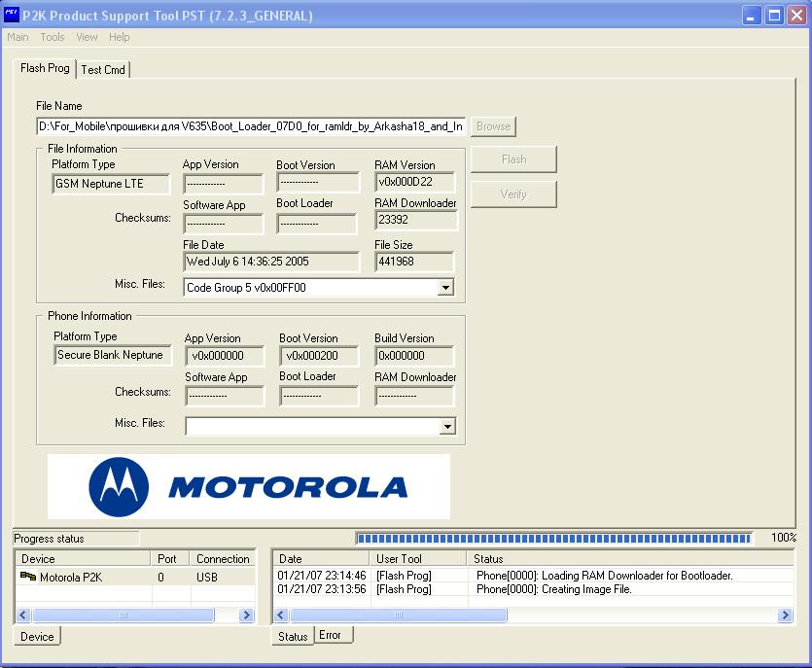
Task: Minimize the P2K Product Support Tool window
Action: point(752,16)
